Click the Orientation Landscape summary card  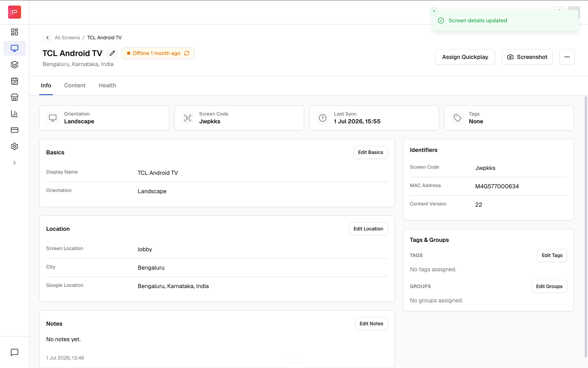point(104,118)
